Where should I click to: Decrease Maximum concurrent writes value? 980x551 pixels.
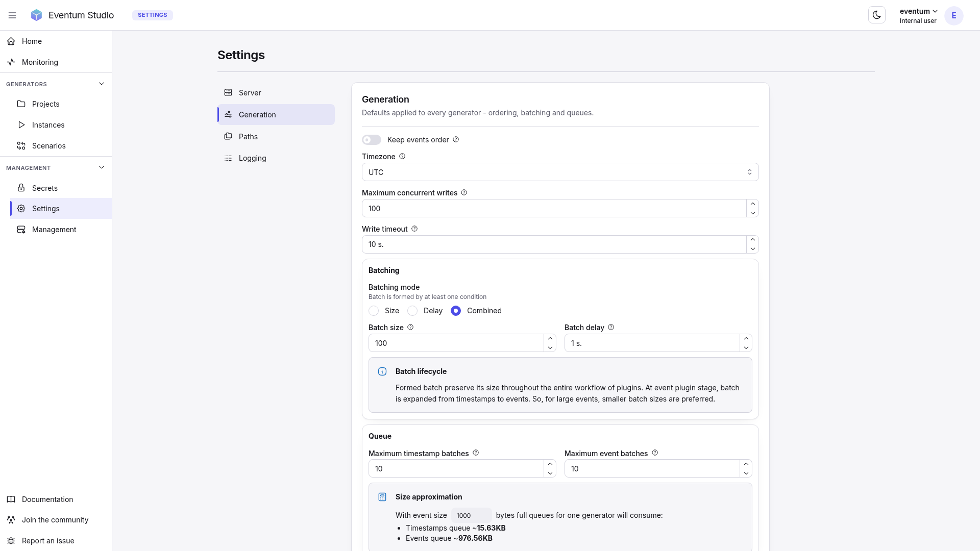click(753, 213)
